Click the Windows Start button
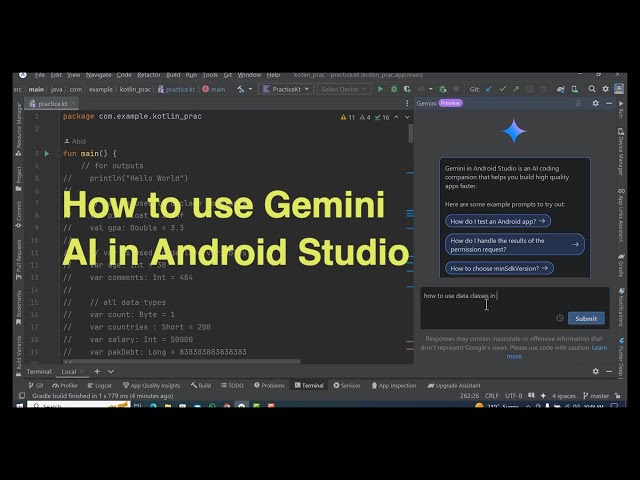640x480 pixels. (x=19, y=405)
